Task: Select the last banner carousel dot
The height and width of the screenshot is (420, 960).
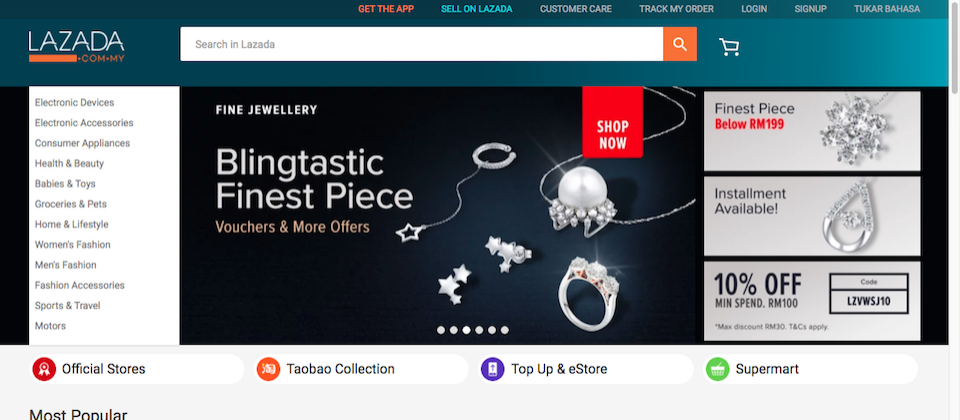Action: tap(504, 330)
